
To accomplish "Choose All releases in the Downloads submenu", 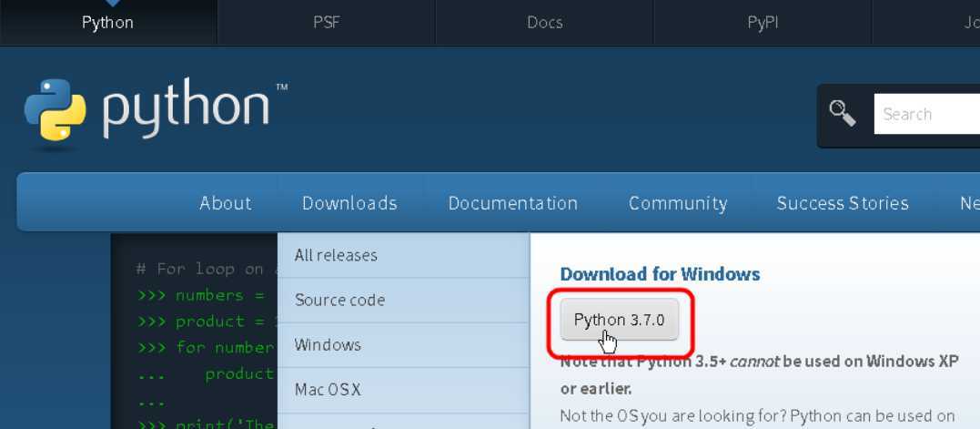I will pos(404,255).
